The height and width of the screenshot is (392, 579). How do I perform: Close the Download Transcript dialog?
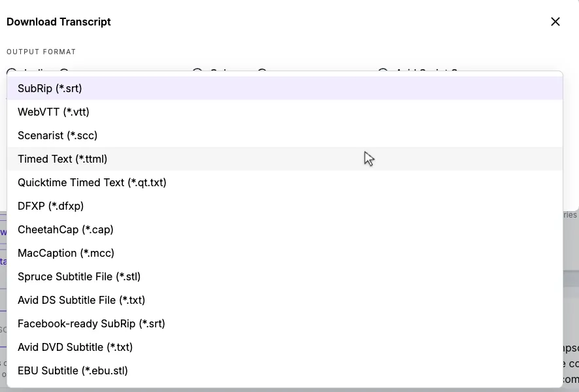(555, 22)
